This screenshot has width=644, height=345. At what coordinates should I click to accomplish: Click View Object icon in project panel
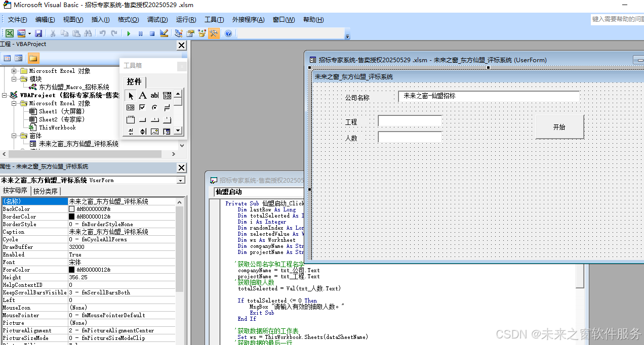point(19,58)
